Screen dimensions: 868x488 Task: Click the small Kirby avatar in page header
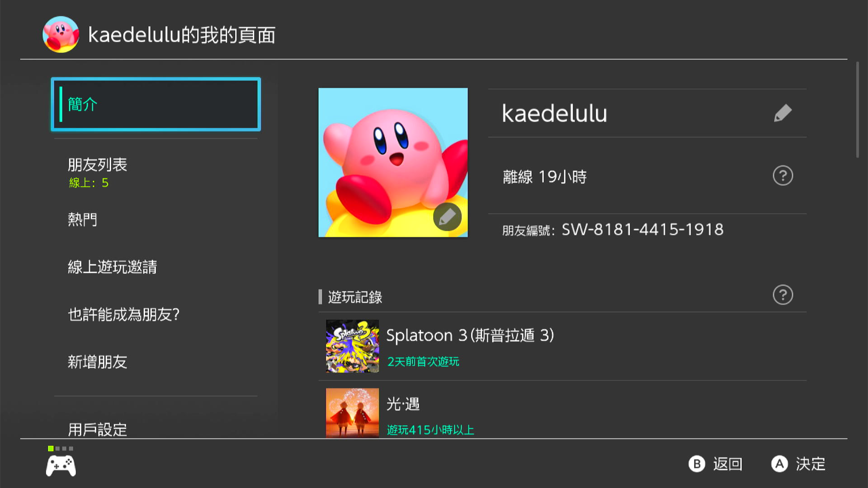click(61, 34)
